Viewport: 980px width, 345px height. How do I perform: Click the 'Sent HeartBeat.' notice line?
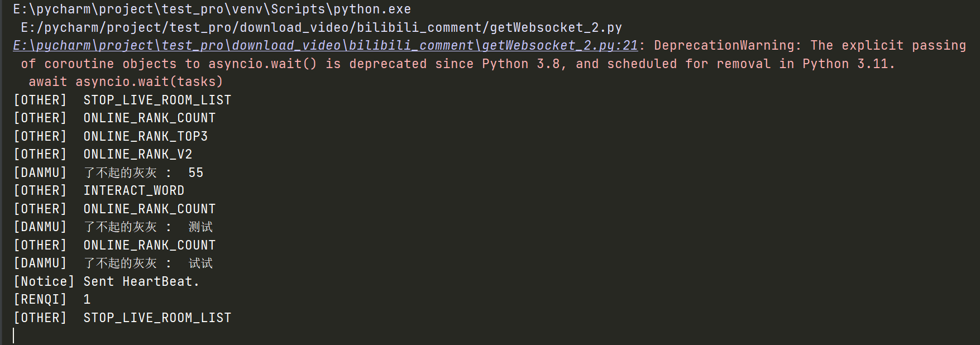point(106,281)
